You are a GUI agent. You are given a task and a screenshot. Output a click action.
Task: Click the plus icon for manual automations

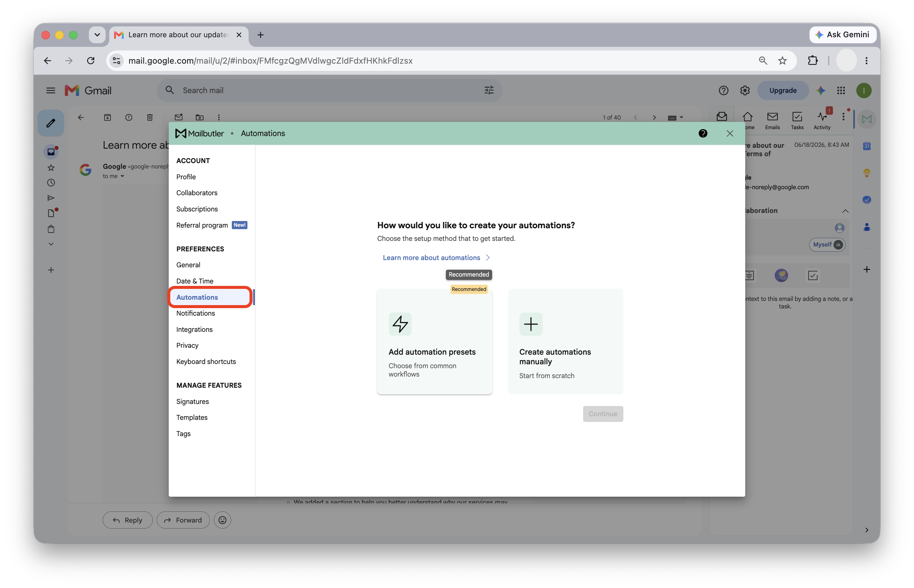(x=531, y=324)
